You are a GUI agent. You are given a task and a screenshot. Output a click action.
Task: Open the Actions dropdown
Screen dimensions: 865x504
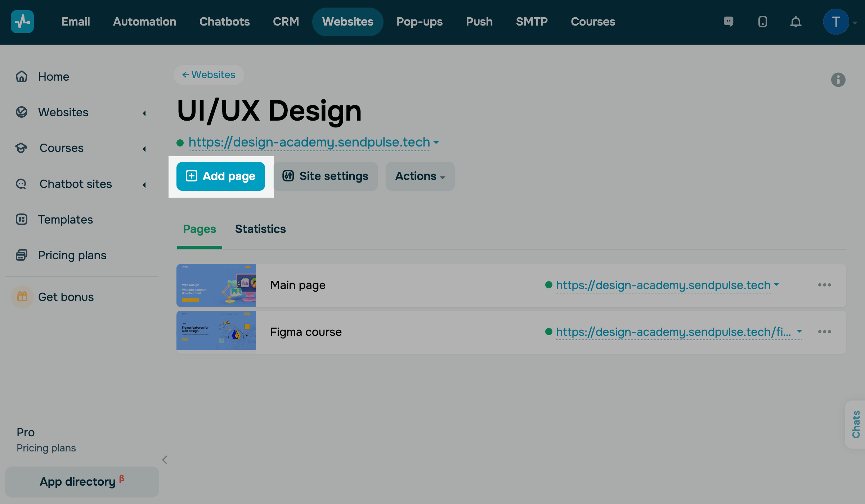pyautogui.click(x=420, y=176)
